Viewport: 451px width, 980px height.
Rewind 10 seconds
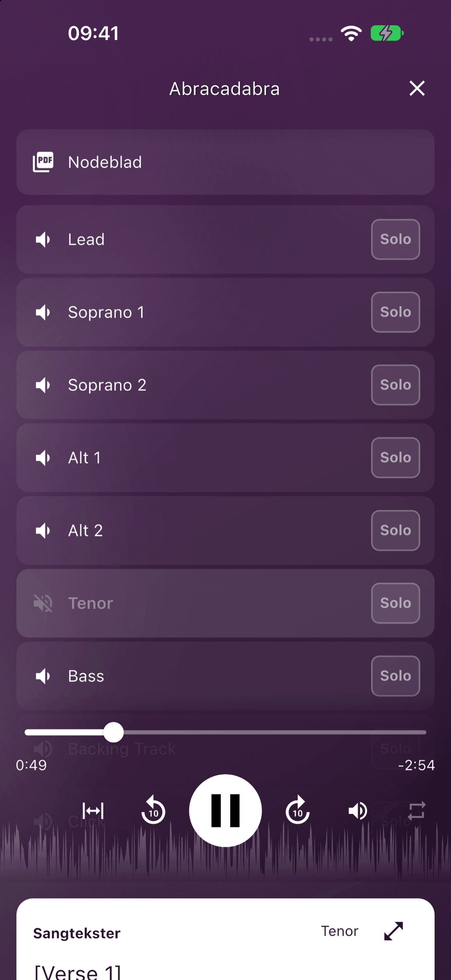pos(153,811)
